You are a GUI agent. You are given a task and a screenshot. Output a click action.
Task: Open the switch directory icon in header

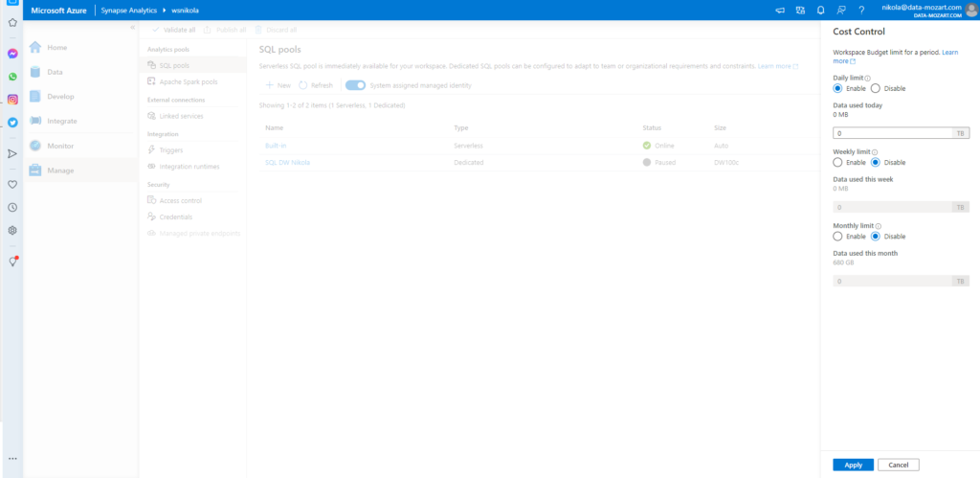[800, 10]
